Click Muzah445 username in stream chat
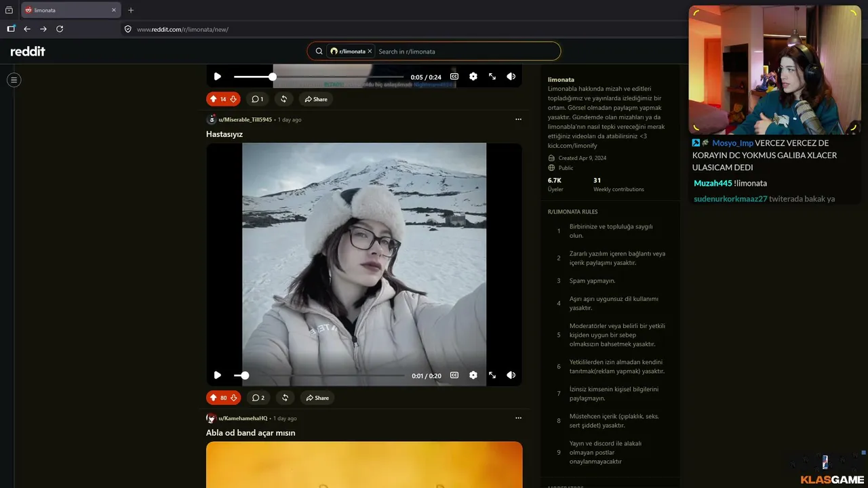 click(x=713, y=183)
